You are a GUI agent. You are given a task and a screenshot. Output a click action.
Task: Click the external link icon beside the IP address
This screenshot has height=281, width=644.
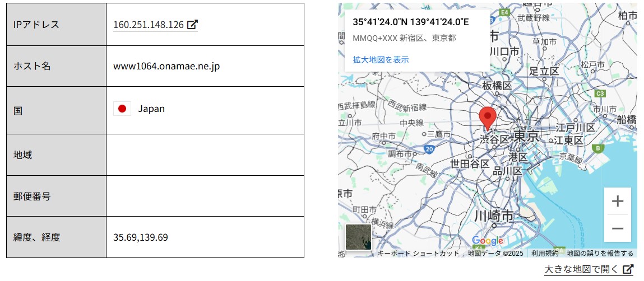[192, 25]
